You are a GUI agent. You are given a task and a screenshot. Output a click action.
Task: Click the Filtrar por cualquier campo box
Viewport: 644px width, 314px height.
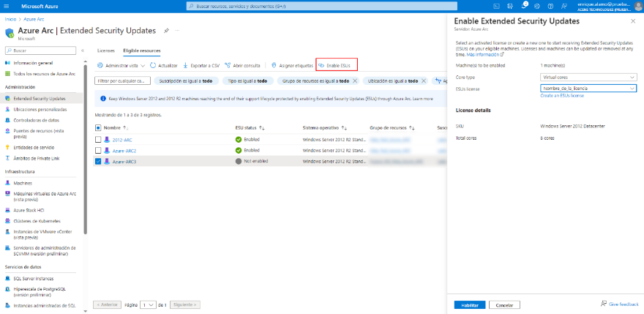click(122, 81)
